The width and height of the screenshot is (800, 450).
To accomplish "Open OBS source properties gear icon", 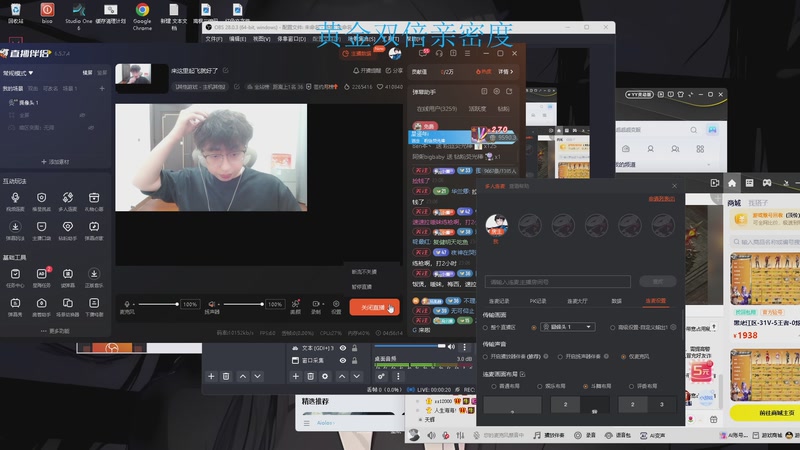I will point(325,377).
